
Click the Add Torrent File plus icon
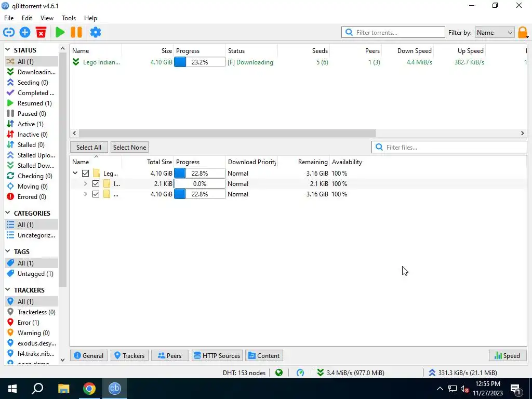(25, 32)
